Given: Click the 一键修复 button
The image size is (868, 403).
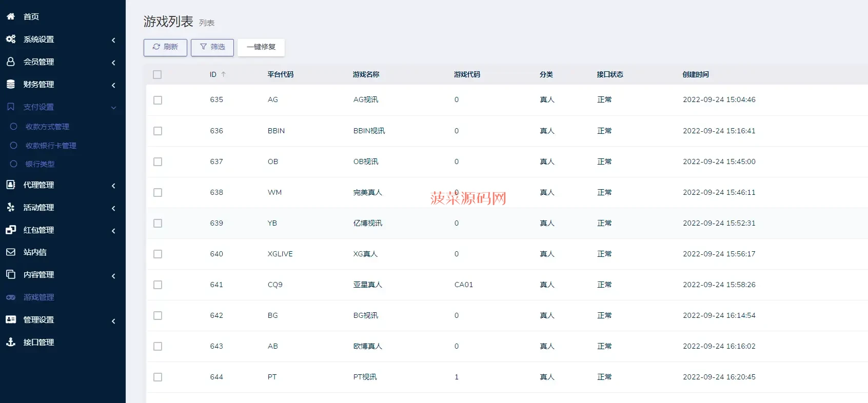Looking at the screenshot, I should pyautogui.click(x=261, y=47).
